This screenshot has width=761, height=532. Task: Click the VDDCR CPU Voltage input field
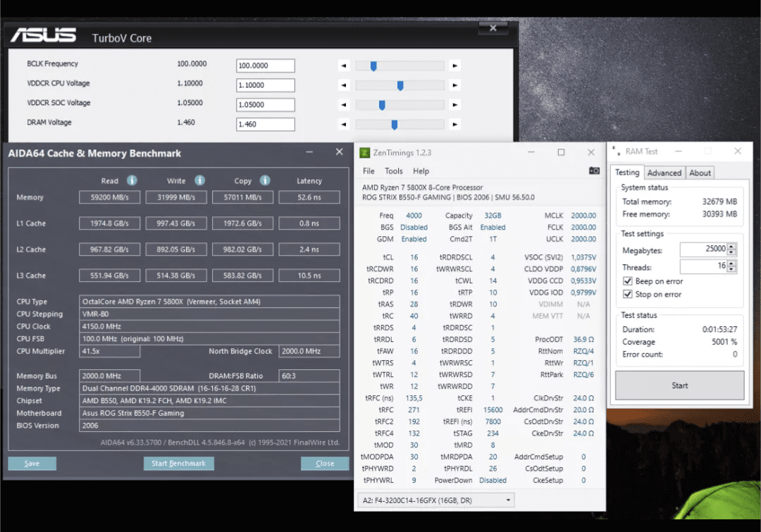point(266,85)
